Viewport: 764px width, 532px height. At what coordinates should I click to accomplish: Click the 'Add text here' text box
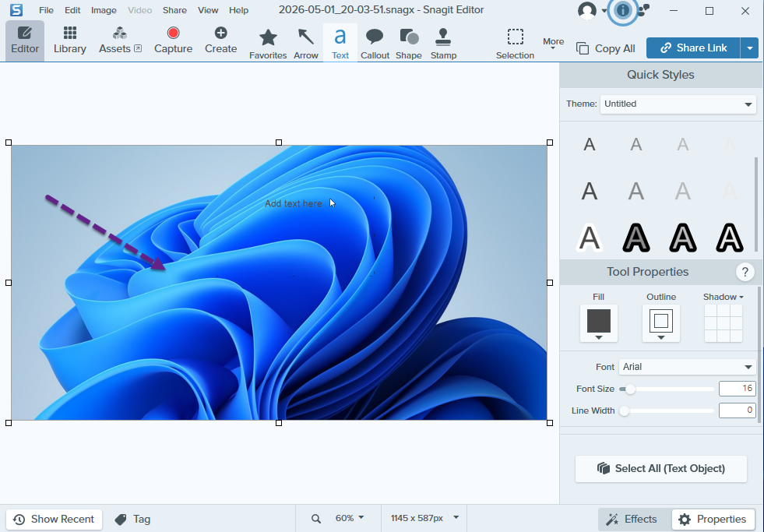click(x=294, y=203)
